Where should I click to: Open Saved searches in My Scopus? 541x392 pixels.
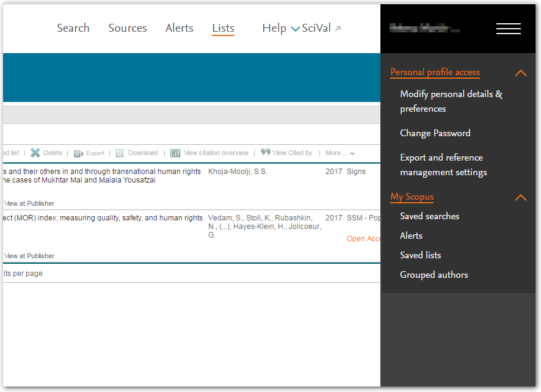[x=429, y=216]
